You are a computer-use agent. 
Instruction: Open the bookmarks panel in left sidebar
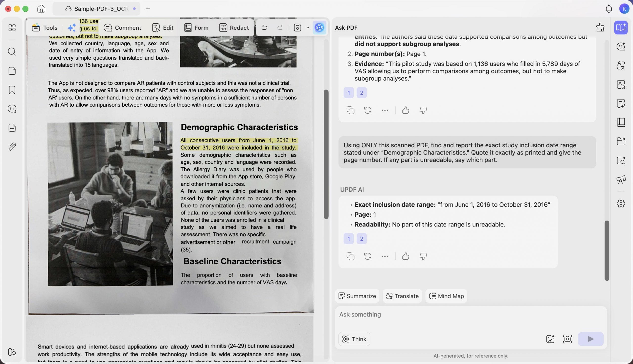click(12, 90)
